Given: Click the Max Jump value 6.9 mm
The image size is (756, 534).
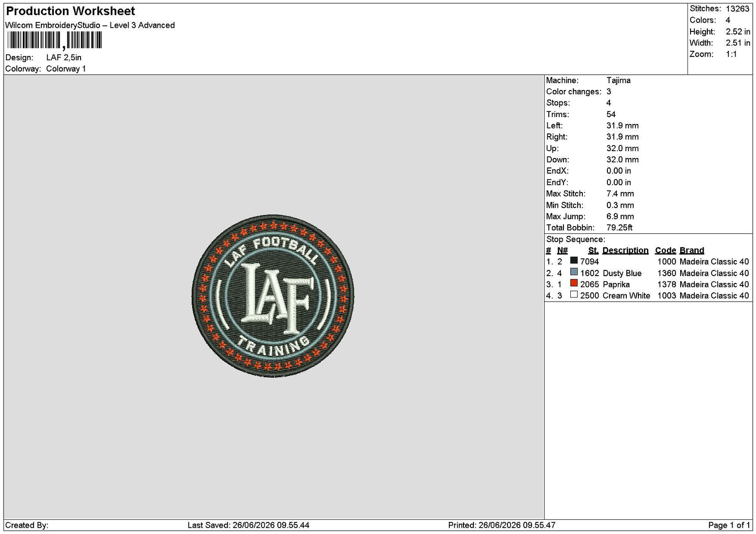Looking at the screenshot, I should point(620,217).
